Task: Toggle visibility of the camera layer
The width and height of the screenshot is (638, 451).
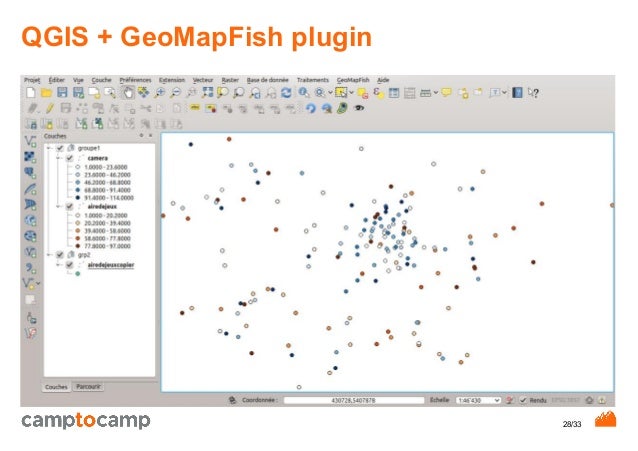Action: [70, 158]
